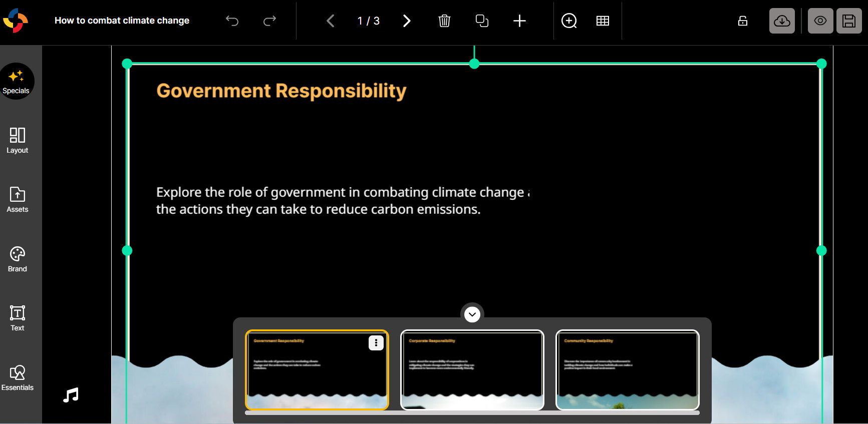Screen dimensions: 868x424
Task: Toggle the lock icon in toolbar
Action: point(743,21)
